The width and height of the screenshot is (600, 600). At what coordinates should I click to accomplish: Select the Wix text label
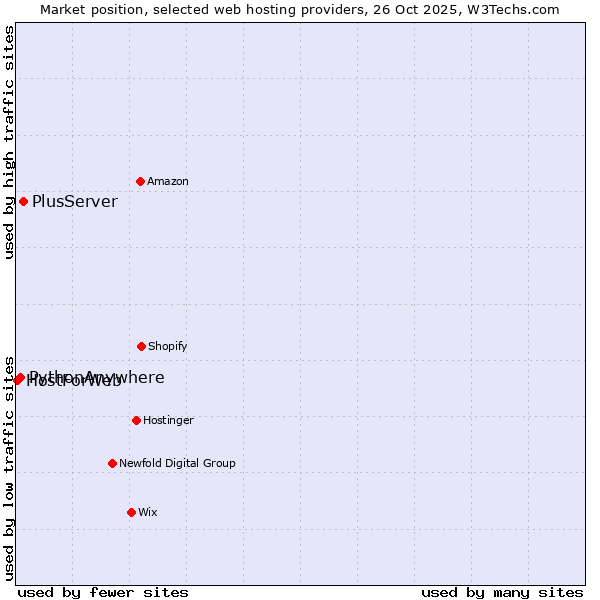pos(148,513)
